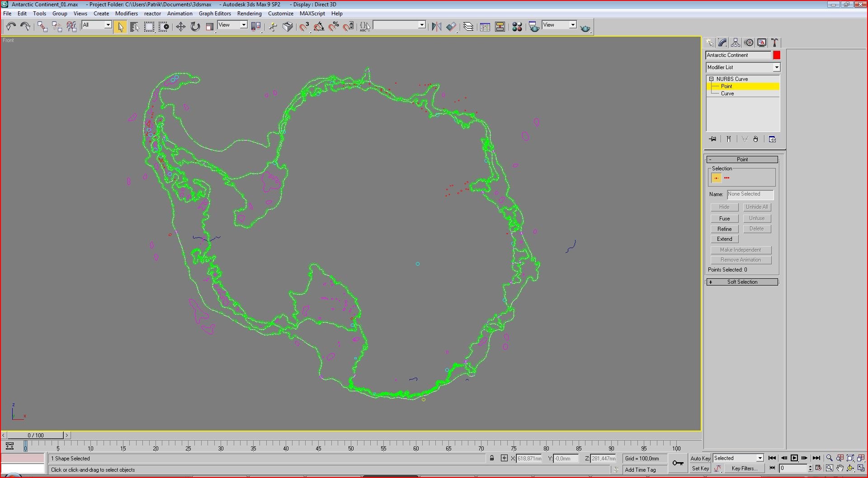
Task: Open the Hierarchy command panel tab
Action: (x=736, y=42)
